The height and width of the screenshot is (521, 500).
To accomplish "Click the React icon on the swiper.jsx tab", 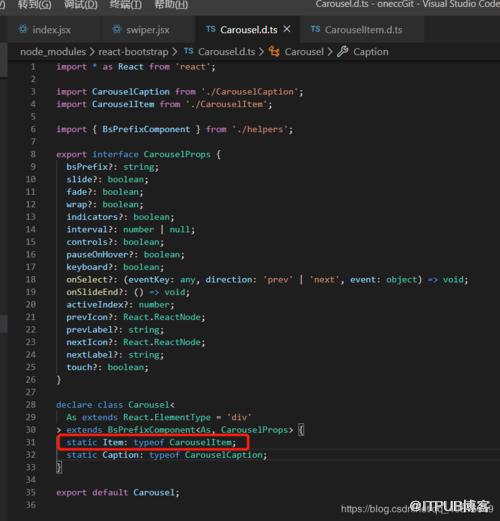I will point(117,29).
